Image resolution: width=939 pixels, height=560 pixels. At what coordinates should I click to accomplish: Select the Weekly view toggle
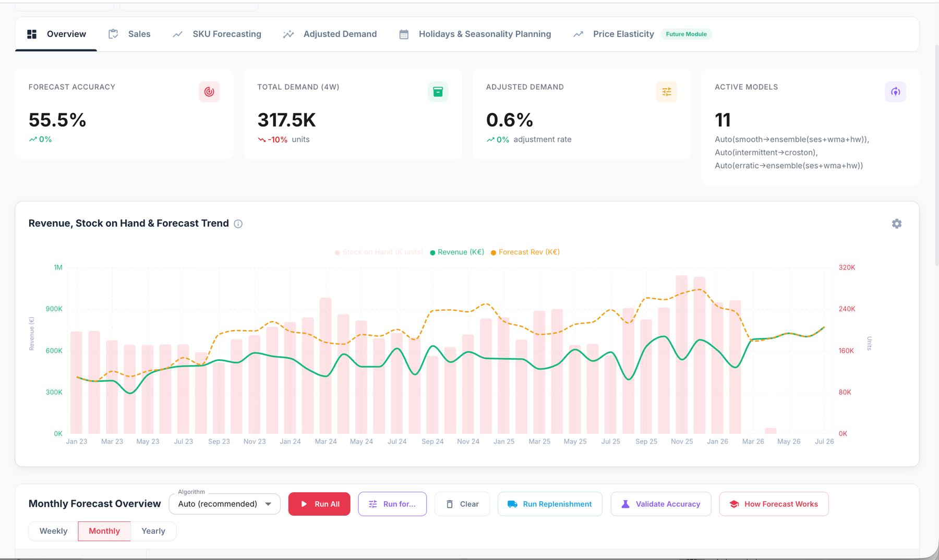click(53, 531)
